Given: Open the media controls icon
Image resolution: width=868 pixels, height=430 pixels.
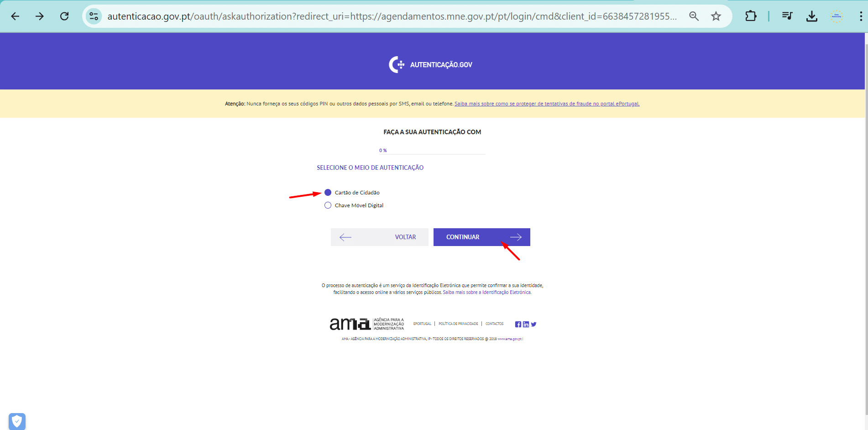Looking at the screenshot, I should click(x=787, y=16).
